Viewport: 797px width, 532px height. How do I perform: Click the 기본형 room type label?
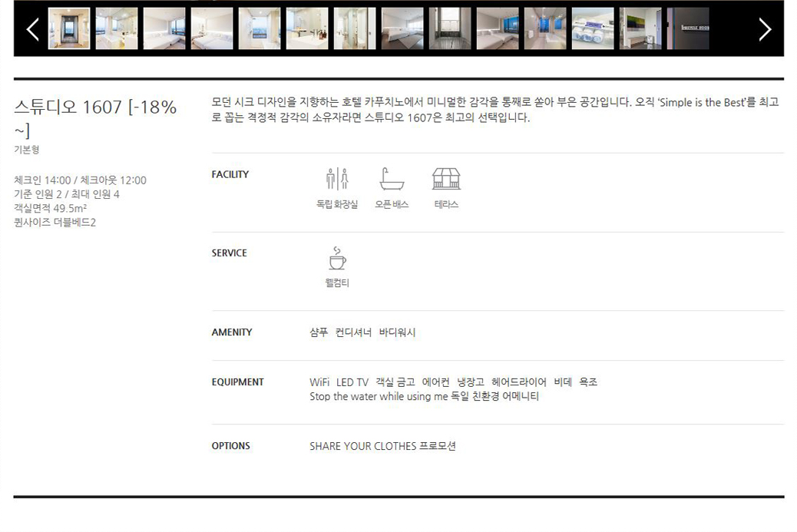coord(26,150)
